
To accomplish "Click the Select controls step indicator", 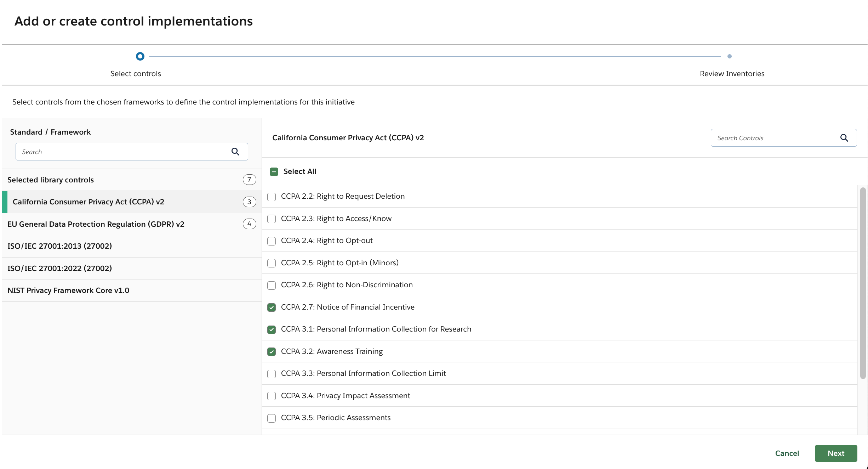I will [140, 56].
